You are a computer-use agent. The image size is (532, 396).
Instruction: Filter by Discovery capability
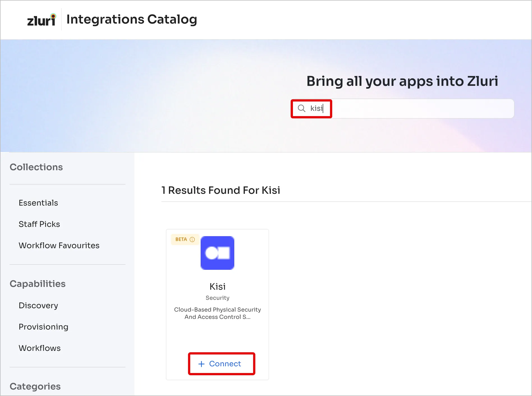pos(38,305)
